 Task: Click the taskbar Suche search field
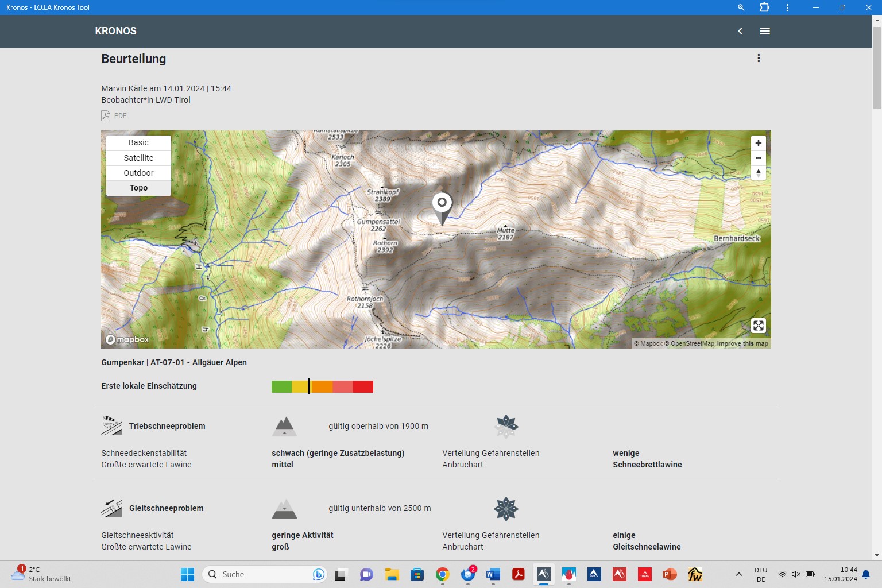(265, 574)
